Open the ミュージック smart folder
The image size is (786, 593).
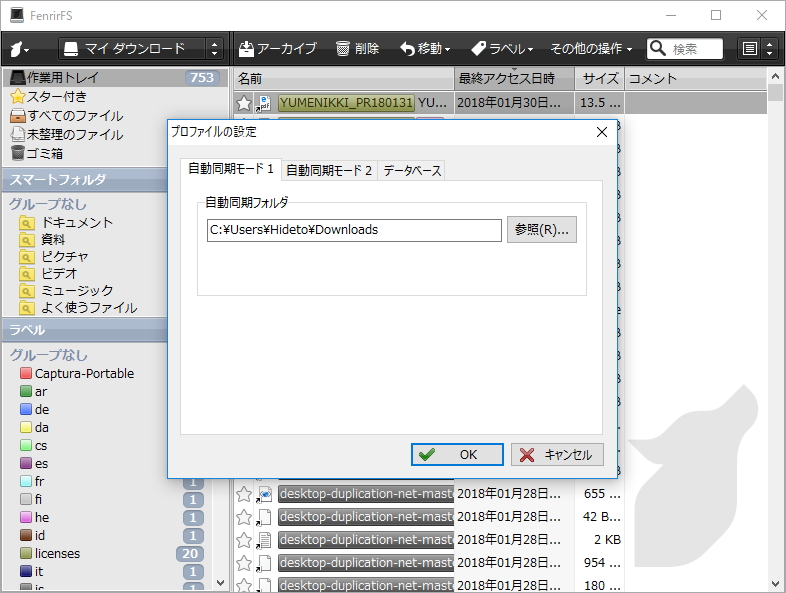(66, 290)
